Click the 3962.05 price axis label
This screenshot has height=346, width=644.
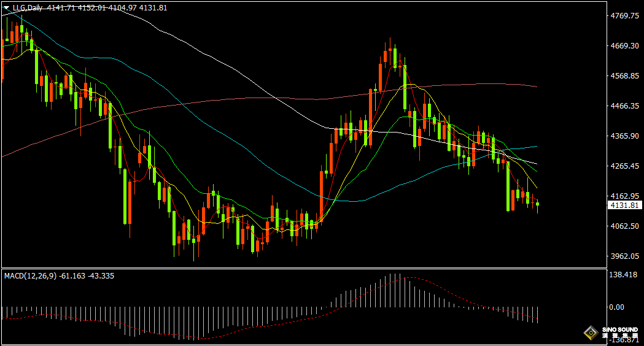coord(625,256)
